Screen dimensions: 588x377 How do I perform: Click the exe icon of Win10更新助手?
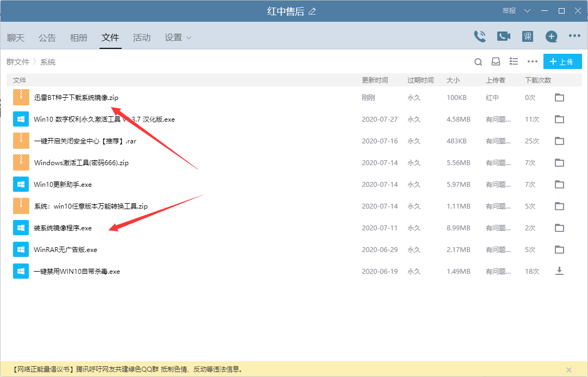21,184
